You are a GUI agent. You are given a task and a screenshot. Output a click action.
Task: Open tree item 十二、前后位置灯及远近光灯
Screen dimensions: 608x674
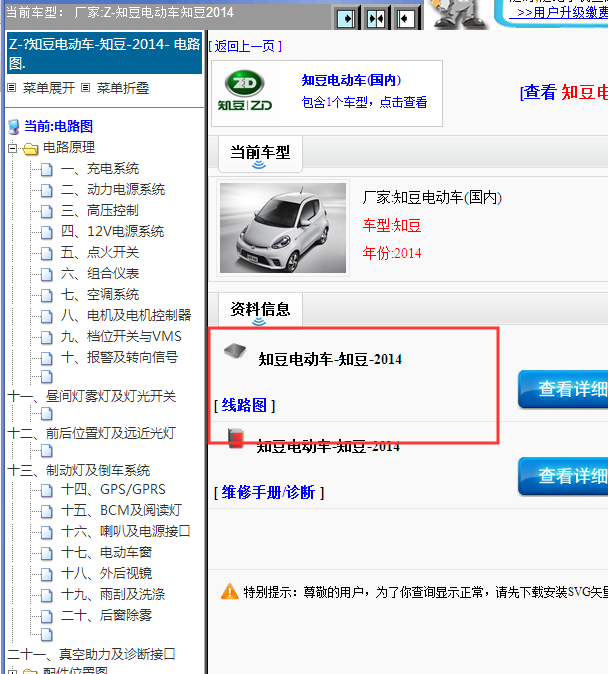pos(92,433)
